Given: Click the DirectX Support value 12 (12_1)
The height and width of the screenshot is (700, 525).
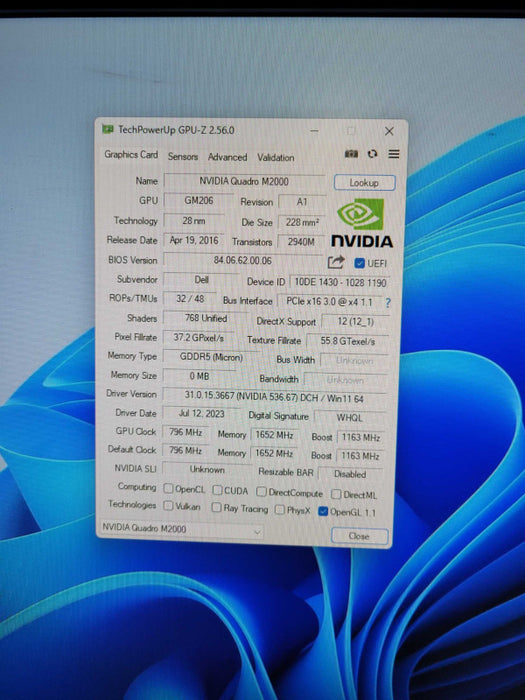Looking at the screenshot, I should [x=355, y=322].
